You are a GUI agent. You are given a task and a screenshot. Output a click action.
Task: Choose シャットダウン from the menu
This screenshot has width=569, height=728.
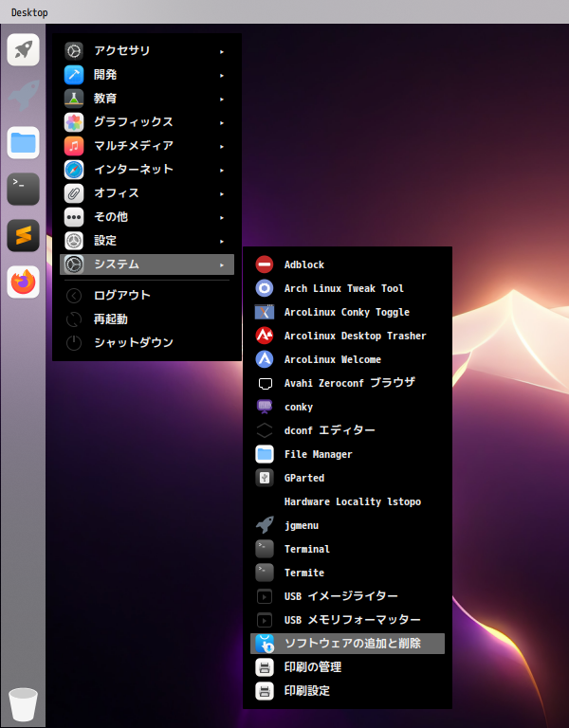point(147,342)
